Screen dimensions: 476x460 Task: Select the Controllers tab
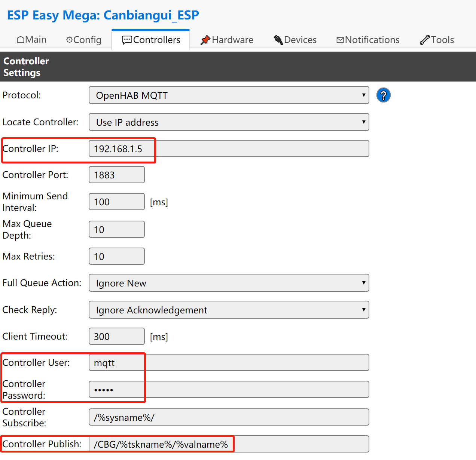[x=151, y=40]
